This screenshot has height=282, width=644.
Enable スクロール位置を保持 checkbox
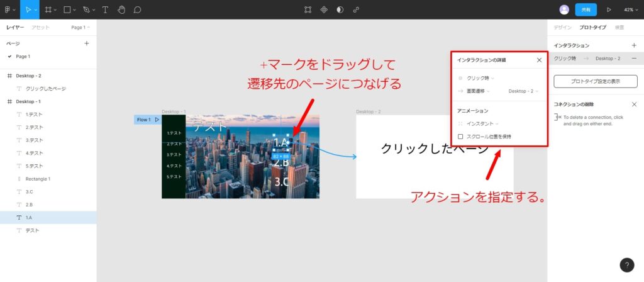coord(460,136)
